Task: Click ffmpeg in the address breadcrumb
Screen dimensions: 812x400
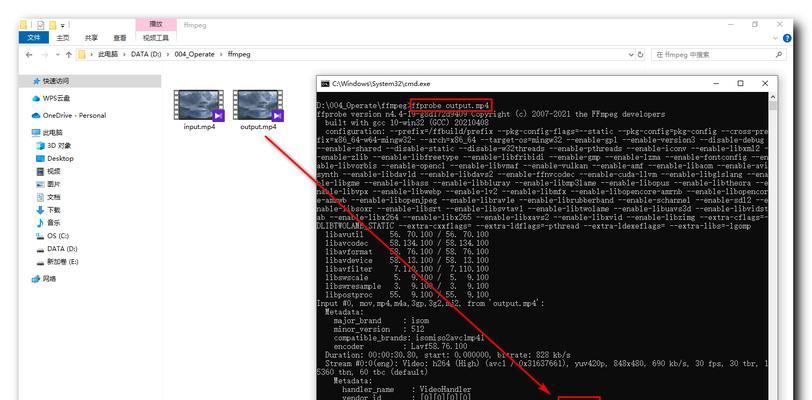Action: pyautogui.click(x=239, y=54)
